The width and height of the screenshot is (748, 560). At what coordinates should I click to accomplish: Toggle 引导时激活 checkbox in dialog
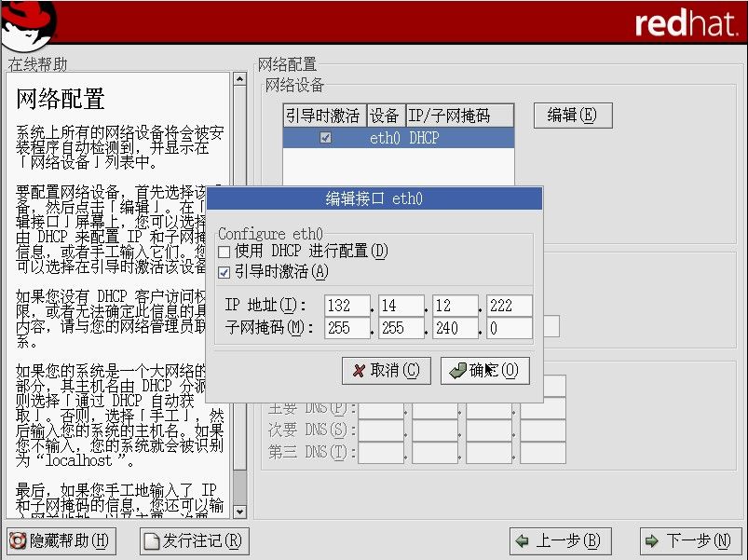coord(224,271)
